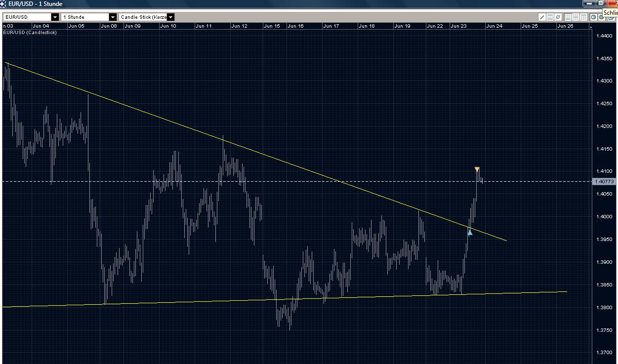Click the 1.3700 price axis label
This screenshot has width=618, height=364.
click(x=605, y=353)
